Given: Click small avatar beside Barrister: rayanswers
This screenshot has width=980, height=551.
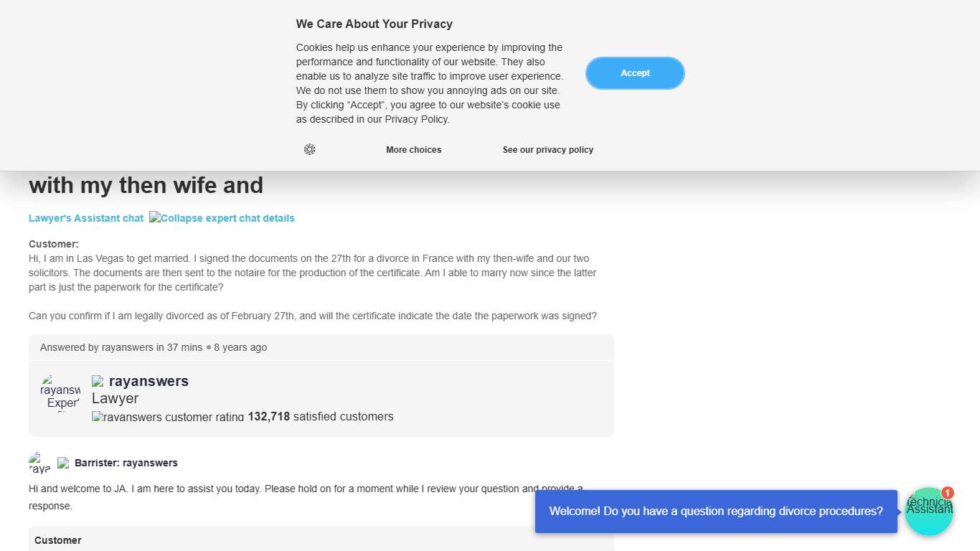Looking at the screenshot, I should (39, 463).
